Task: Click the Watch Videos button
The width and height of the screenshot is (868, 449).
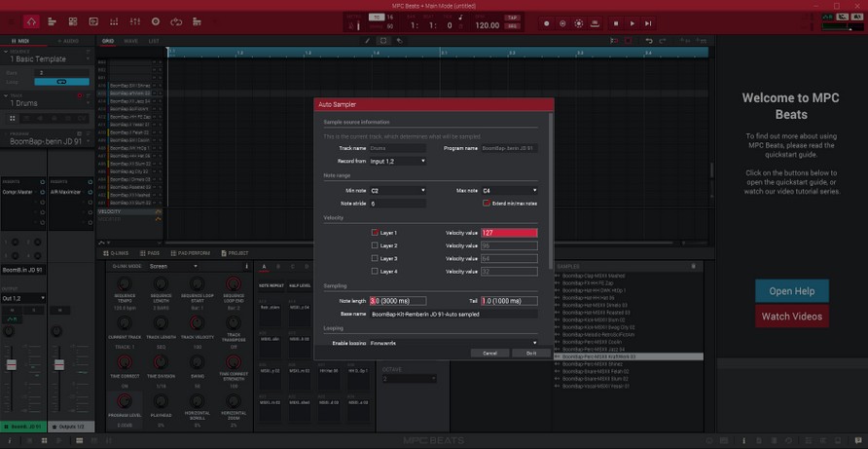Action: [791, 317]
